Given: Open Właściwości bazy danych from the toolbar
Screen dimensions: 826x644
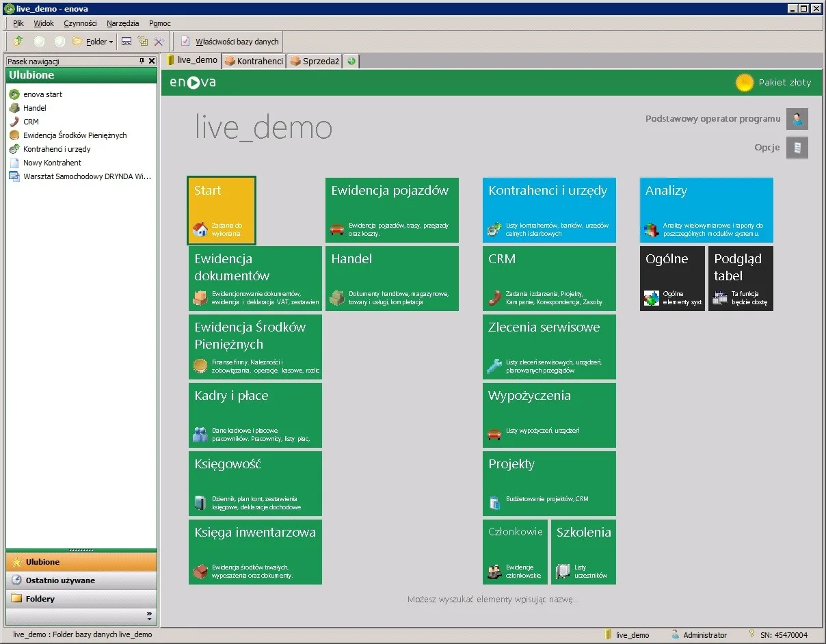Looking at the screenshot, I should [x=230, y=41].
